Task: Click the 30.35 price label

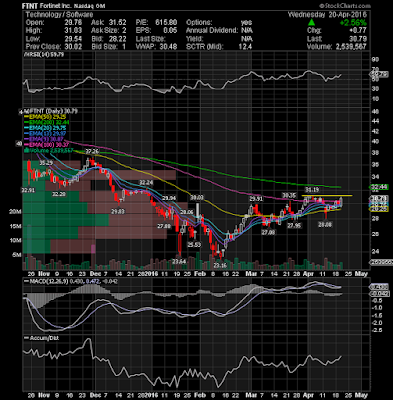Action: point(289,195)
